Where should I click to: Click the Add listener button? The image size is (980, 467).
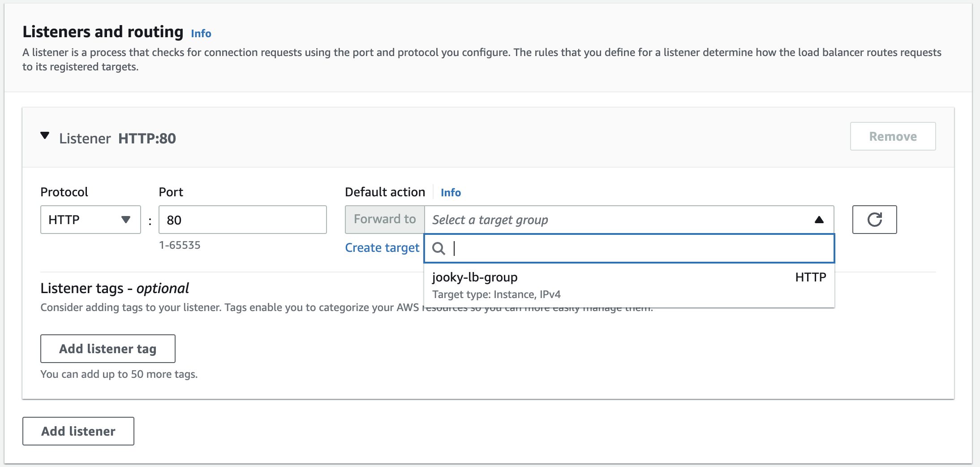click(x=78, y=431)
